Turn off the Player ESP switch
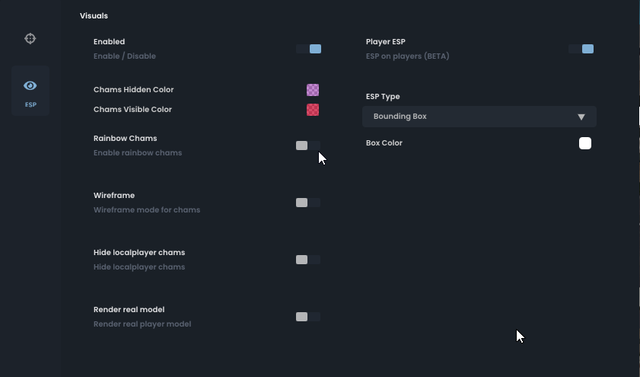This screenshot has width=640, height=377. (581, 49)
